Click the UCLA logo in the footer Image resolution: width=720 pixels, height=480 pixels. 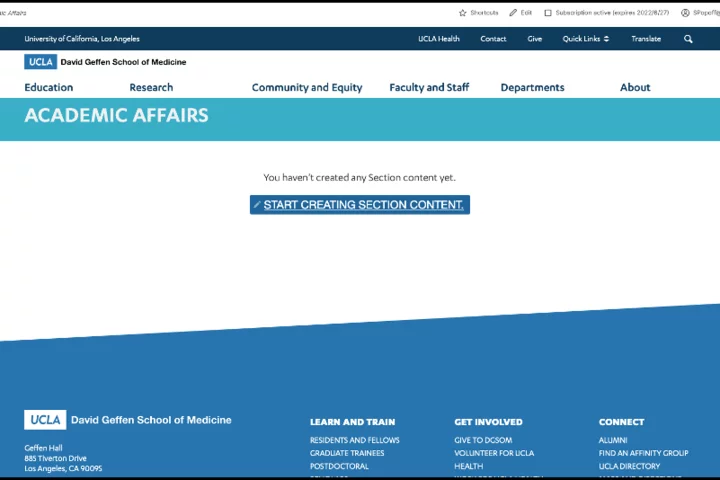click(45, 420)
